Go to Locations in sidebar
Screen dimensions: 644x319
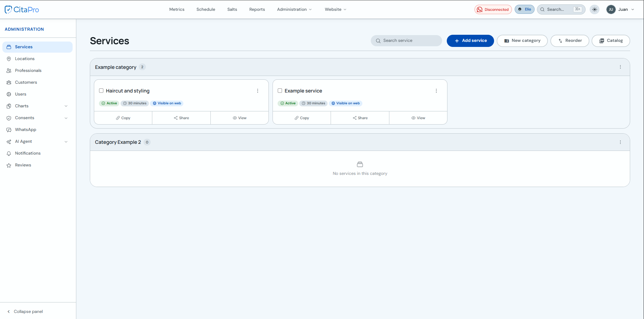click(x=37, y=59)
